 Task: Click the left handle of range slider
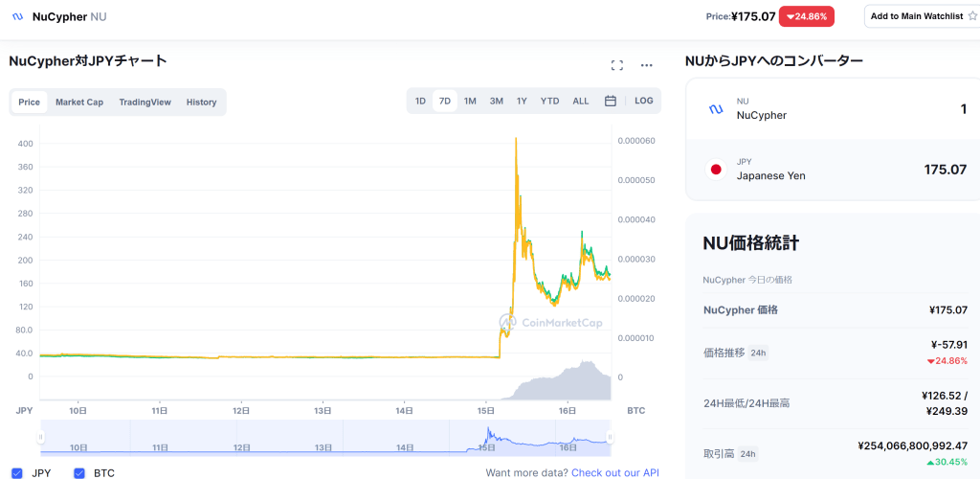click(41, 438)
